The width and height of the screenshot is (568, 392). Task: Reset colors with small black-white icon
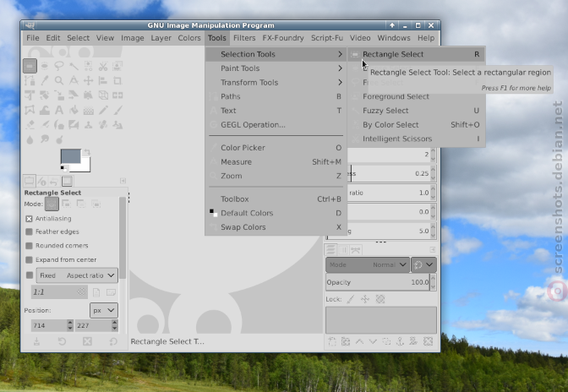pyautogui.click(x=63, y=168)
